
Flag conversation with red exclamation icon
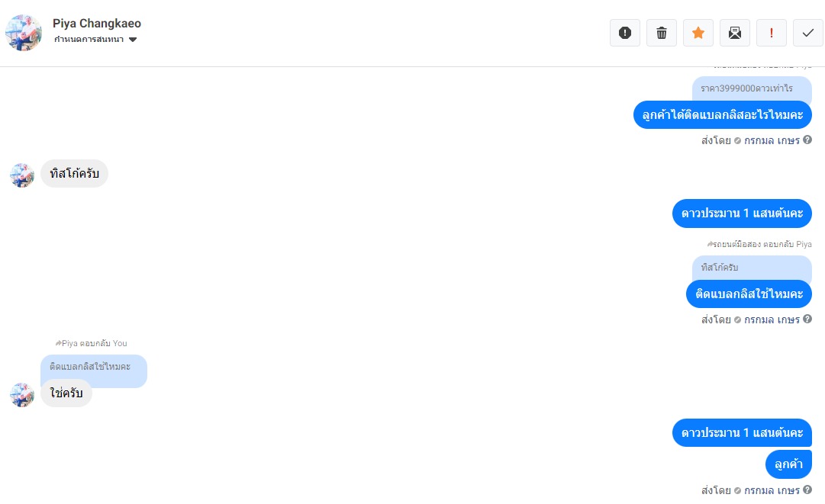pos(772,33)
